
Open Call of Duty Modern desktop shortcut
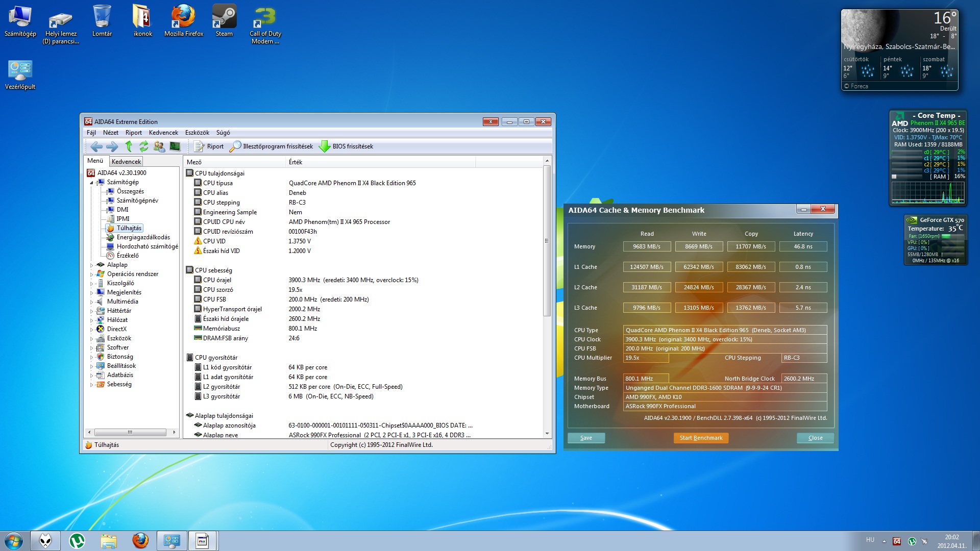[265, 26]
